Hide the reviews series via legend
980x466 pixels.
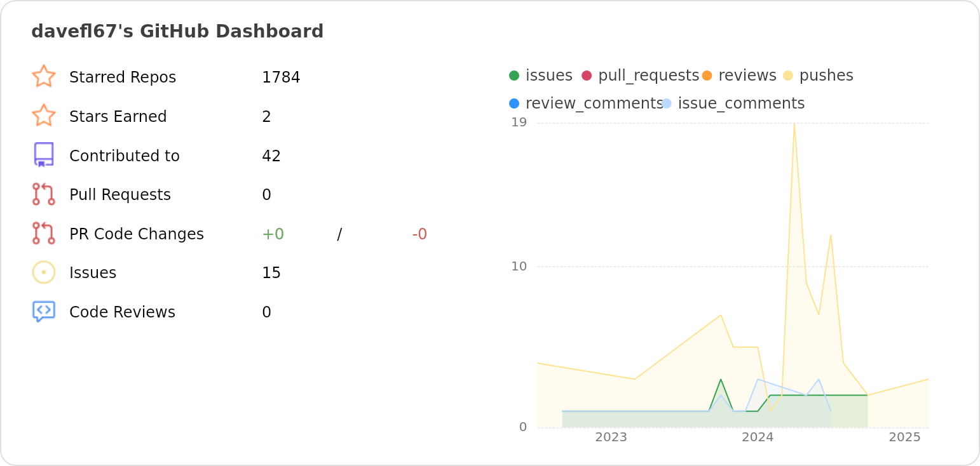point(740,76)
